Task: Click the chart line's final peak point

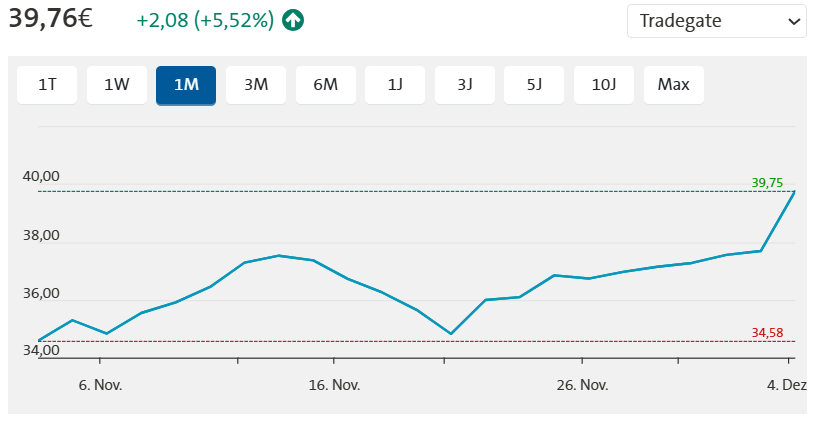Action: tap(794, 191)
